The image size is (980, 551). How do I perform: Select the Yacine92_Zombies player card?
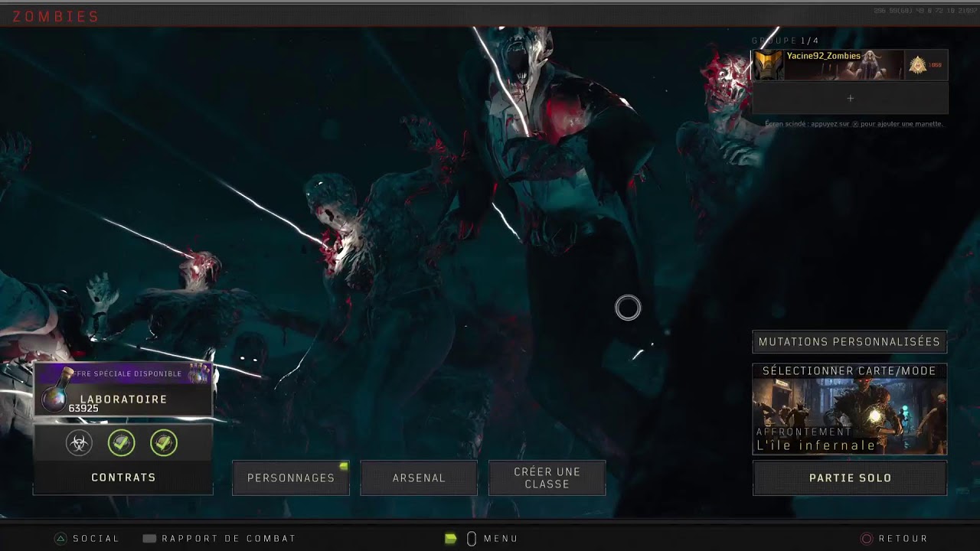coord(850,65)
